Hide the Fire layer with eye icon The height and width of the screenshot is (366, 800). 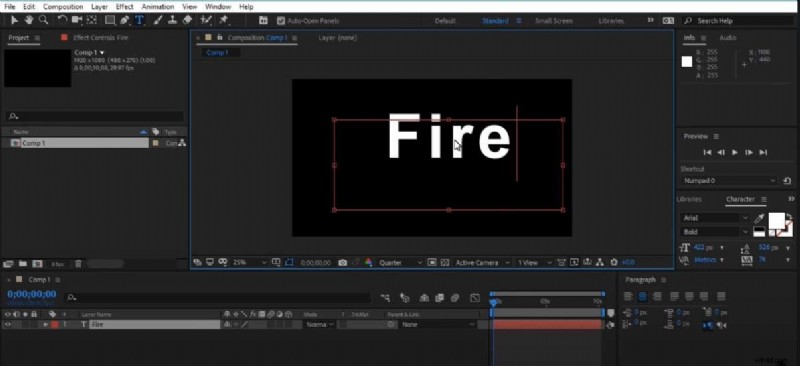[x=8, y=325]
